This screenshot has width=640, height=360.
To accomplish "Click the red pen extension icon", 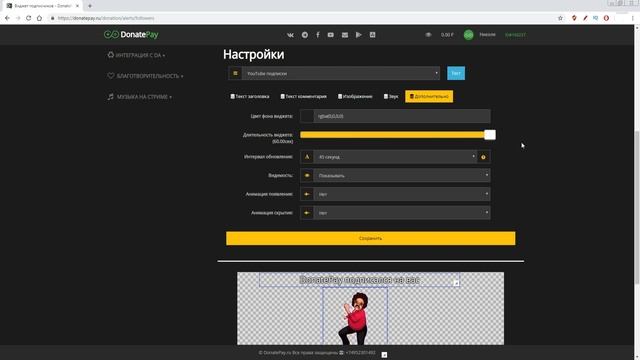I will pos(585,18).
